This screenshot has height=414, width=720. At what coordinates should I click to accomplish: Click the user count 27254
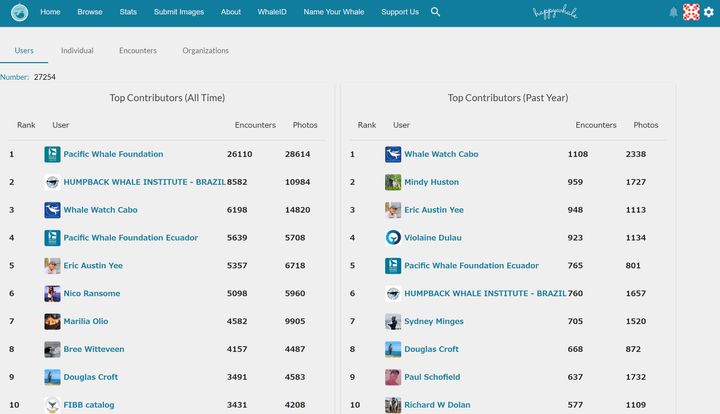coord(45,77)
